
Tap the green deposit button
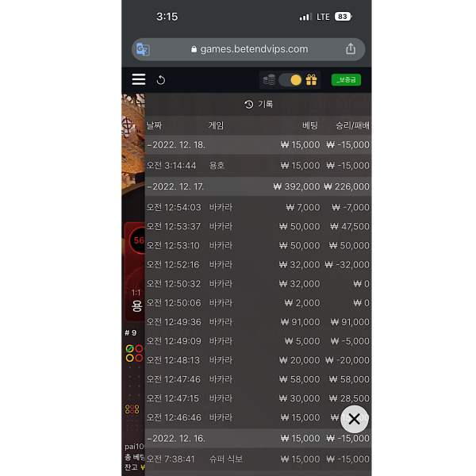346,80
